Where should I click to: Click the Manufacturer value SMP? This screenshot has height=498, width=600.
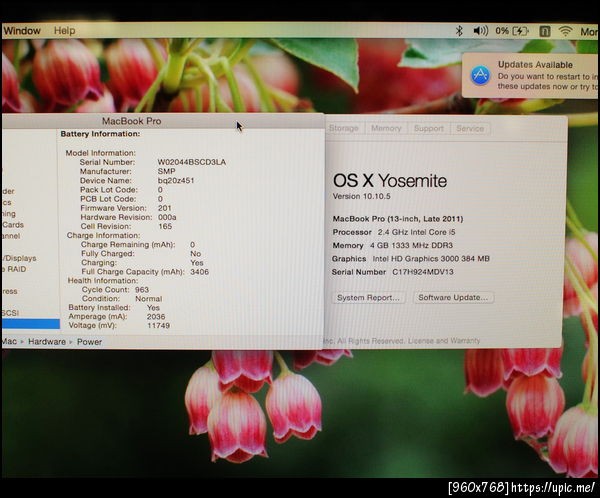point(166,171)
